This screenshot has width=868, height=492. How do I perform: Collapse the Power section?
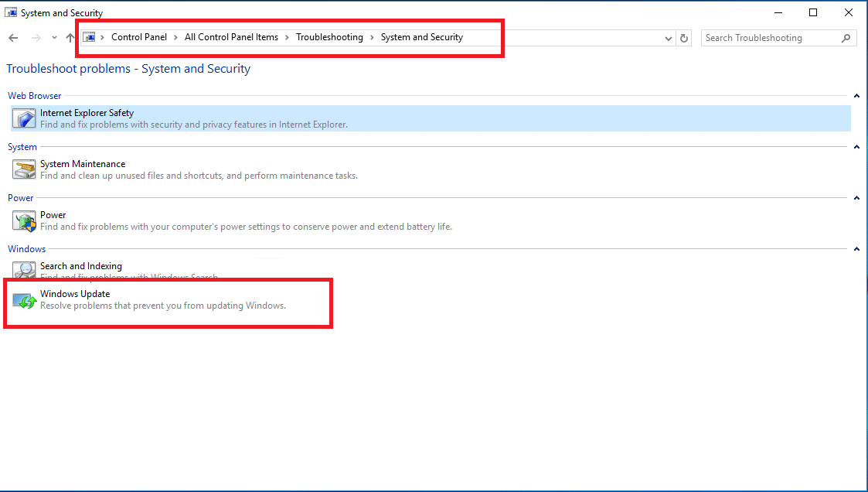856,198
